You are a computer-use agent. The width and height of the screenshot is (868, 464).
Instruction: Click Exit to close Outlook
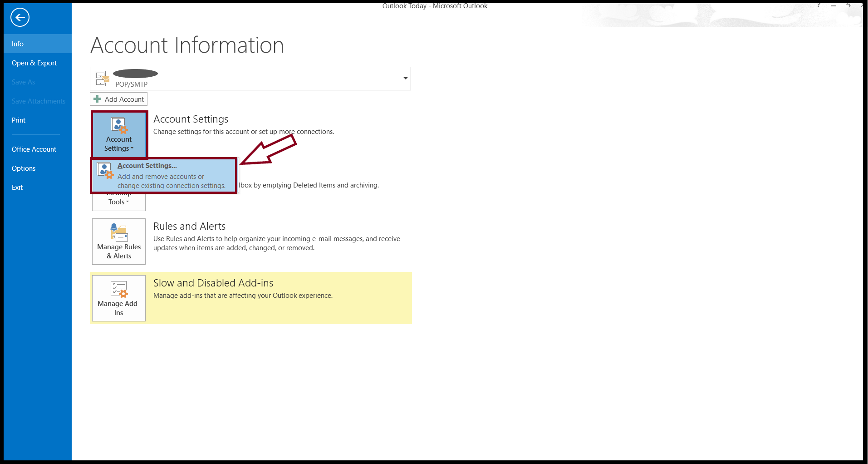click(x=38, y=187)
